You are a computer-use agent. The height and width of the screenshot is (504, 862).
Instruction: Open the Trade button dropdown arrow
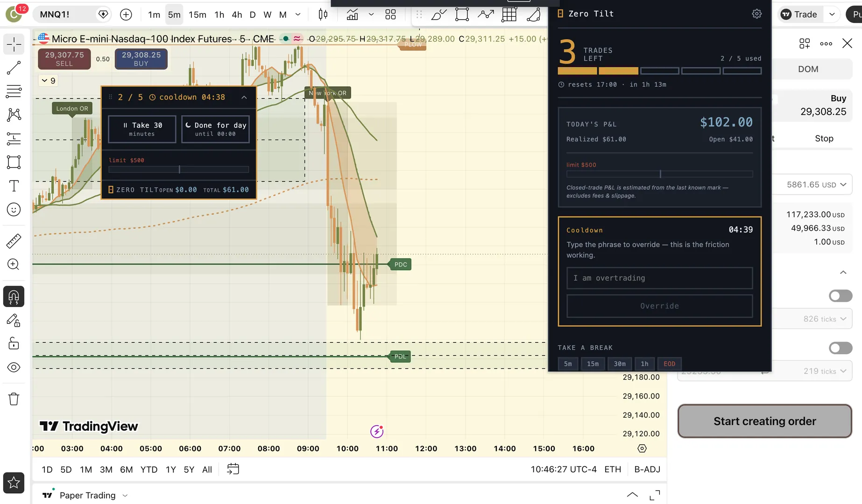point(832,14)
